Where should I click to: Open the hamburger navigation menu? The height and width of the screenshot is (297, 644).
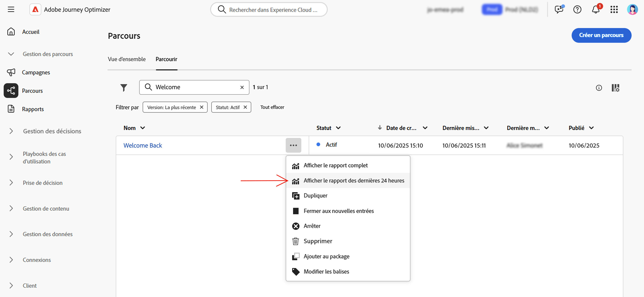(x=11, y=9)
